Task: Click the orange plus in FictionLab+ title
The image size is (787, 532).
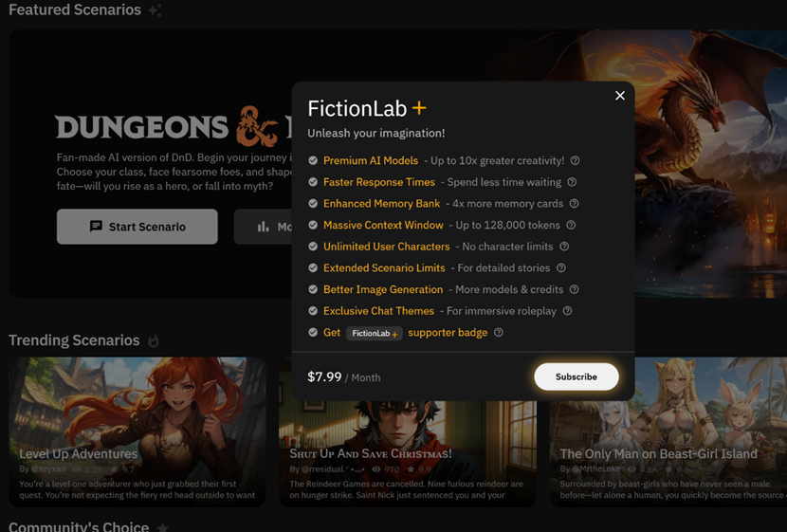Action: coord(418,108)
